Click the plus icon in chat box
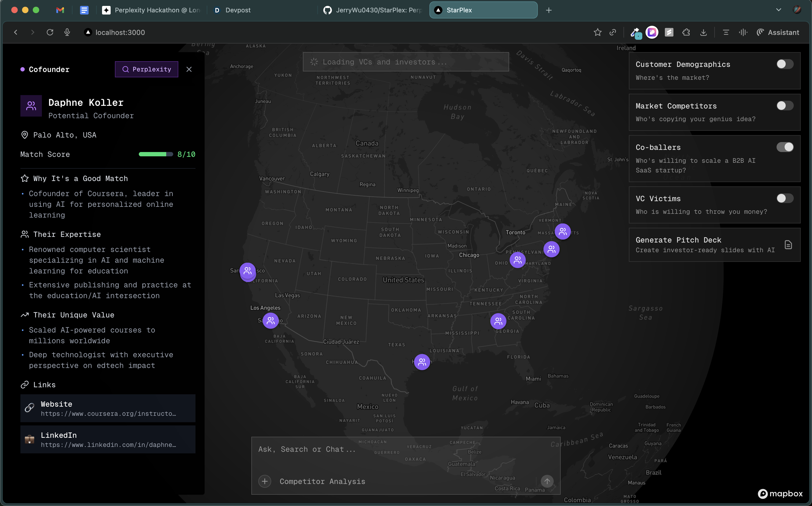The image size is (812, 506). [265, 481]
